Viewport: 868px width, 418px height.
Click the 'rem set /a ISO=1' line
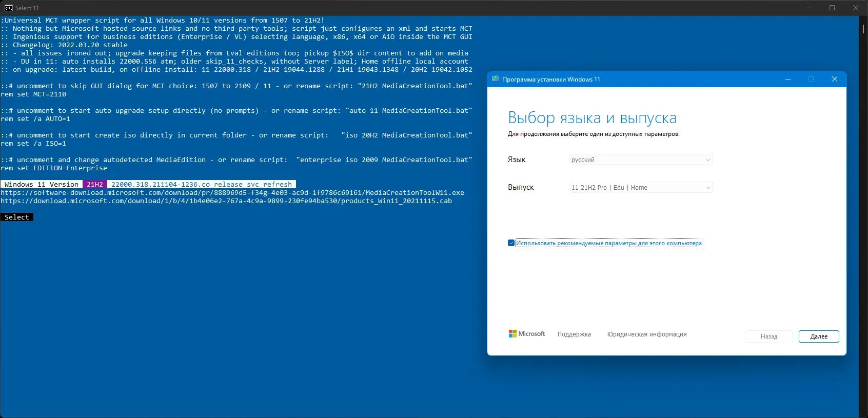33,144
